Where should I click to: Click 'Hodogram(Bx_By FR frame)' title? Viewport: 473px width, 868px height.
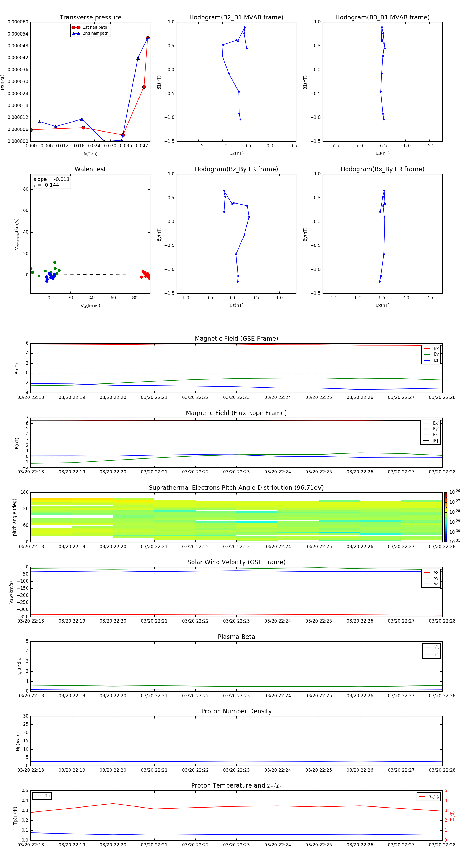pos(382,169)
